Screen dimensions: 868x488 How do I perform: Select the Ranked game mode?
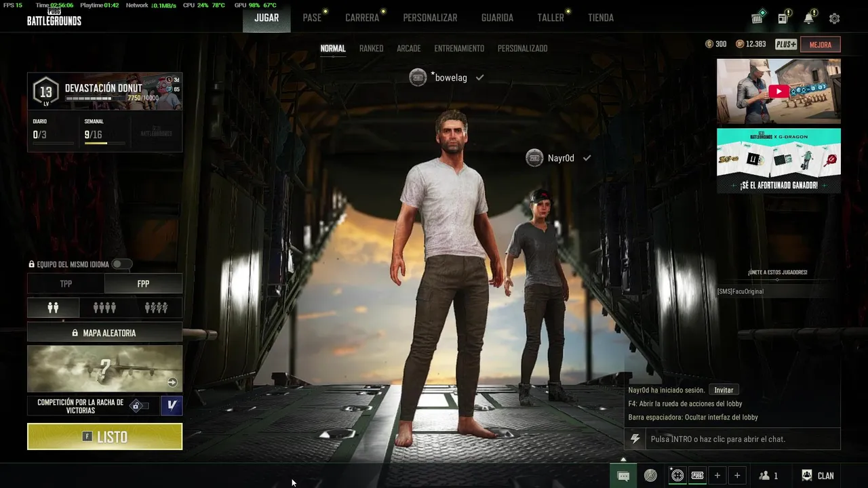371,49
